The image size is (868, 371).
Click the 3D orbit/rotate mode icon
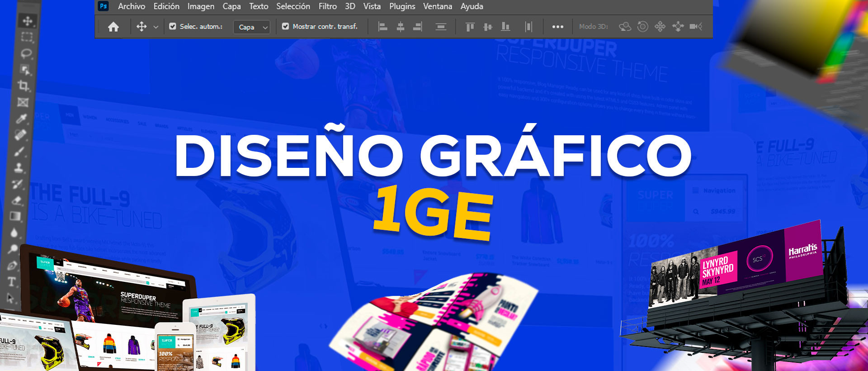625,27
